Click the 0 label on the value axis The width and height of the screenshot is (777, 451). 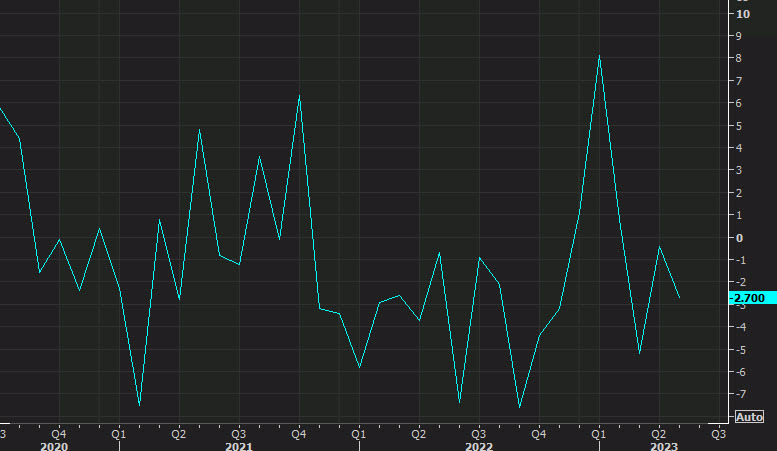(x=741, y=238)
